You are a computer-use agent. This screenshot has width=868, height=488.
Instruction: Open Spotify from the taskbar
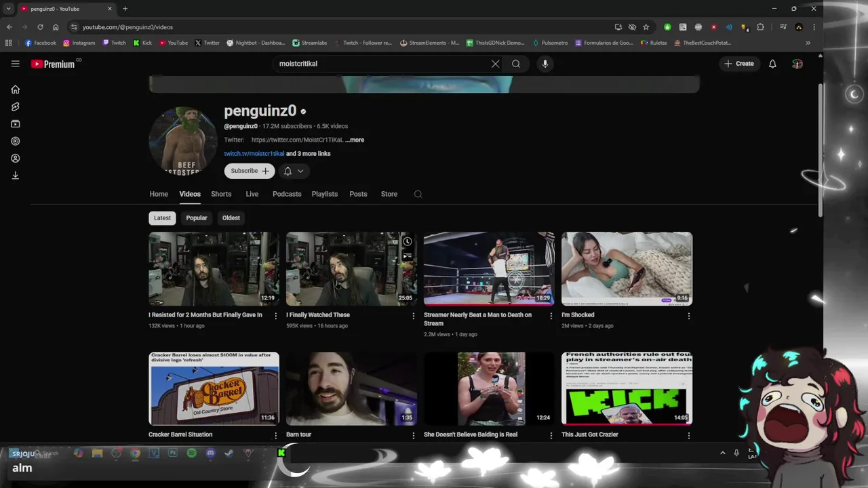pos(192,453)
